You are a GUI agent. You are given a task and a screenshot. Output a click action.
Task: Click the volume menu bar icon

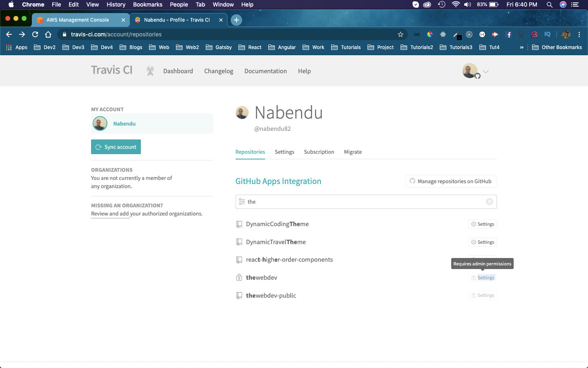[x=468, y=4]
